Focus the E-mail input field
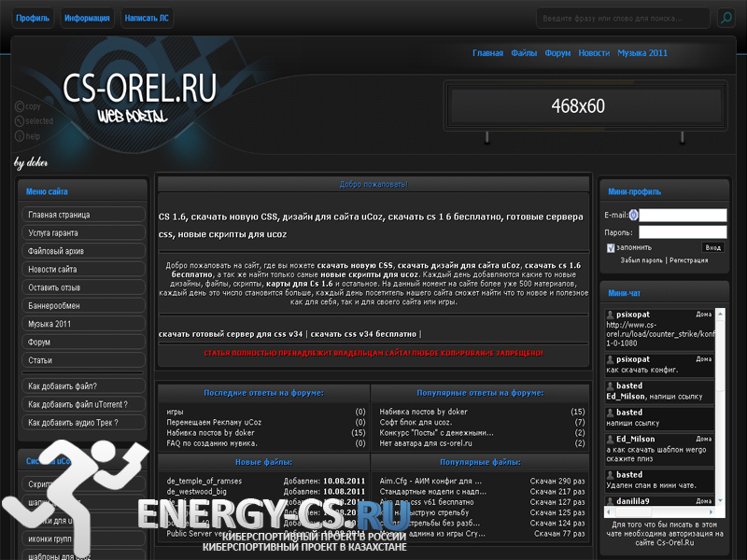The height and width of the screenshot is (560, 747). (x=683, y=216)
